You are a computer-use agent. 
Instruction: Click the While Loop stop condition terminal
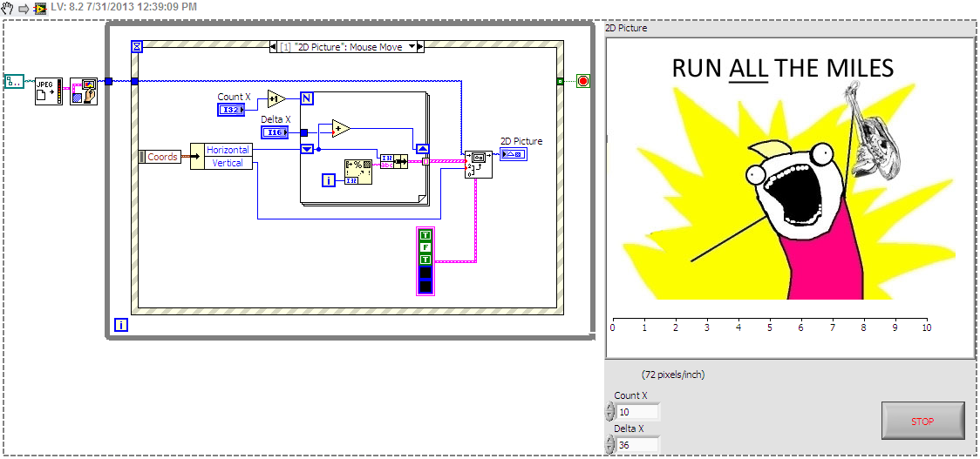coord(584,81)
